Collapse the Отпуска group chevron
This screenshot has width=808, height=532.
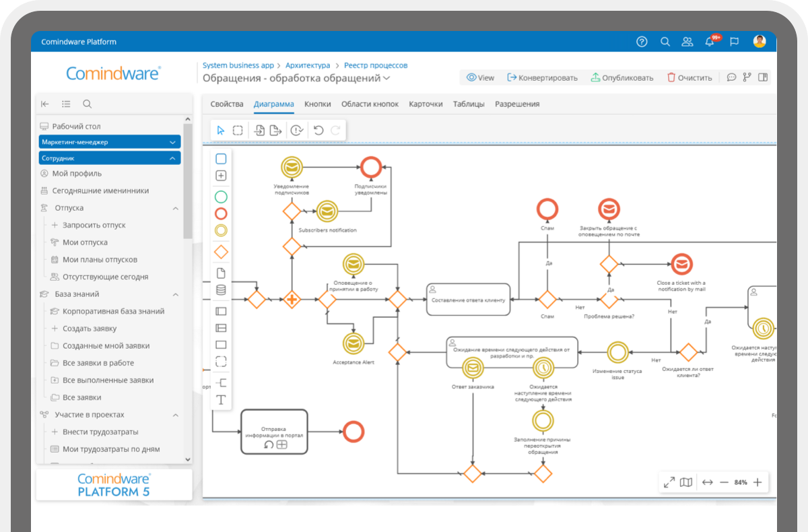176,209
